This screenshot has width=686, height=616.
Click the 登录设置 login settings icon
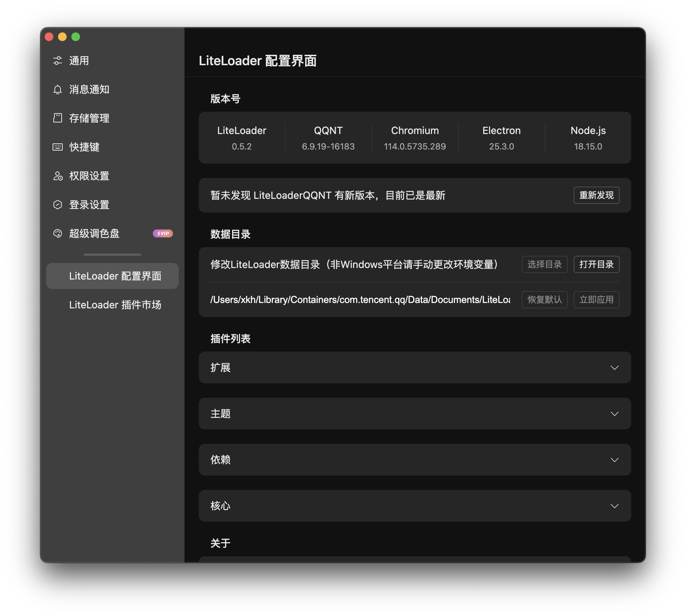point(58,205)
